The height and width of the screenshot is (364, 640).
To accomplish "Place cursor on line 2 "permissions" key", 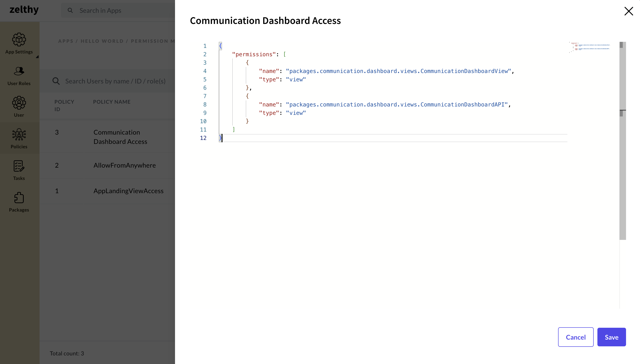I will (x=254, y=54).
